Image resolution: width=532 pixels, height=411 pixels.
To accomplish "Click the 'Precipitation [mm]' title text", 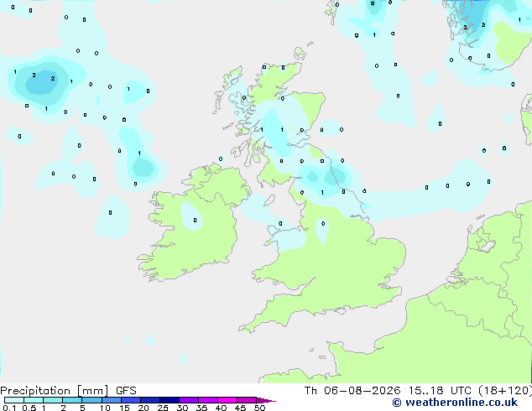I will point(54,391).
